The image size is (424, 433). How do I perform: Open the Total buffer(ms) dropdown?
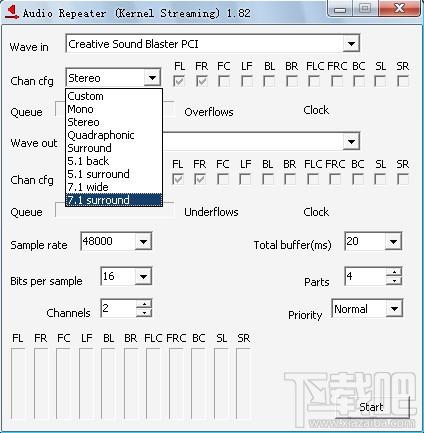(393, 241)
